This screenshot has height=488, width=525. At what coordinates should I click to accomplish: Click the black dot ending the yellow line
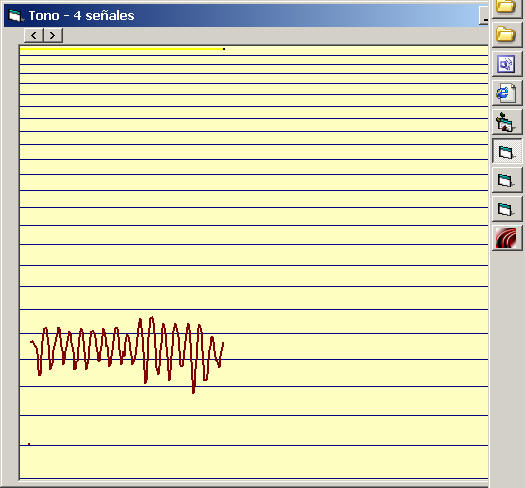coord(224,49)
